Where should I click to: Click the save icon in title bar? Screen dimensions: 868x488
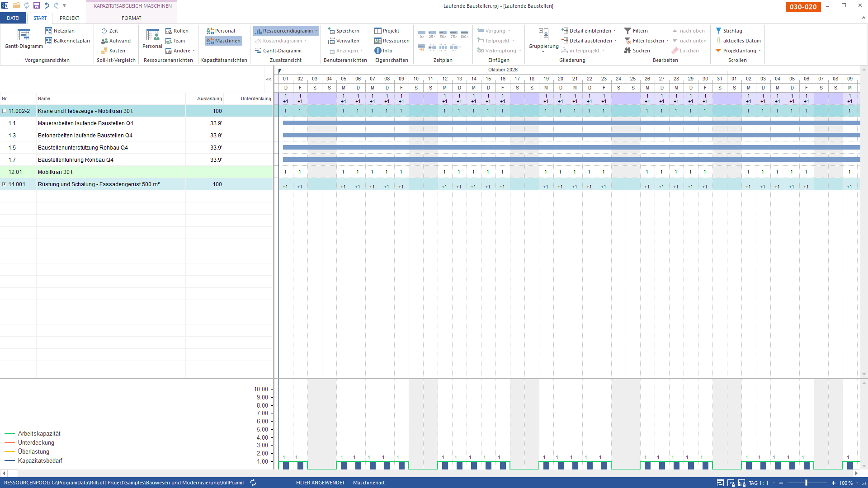click(x=37, y=5)
